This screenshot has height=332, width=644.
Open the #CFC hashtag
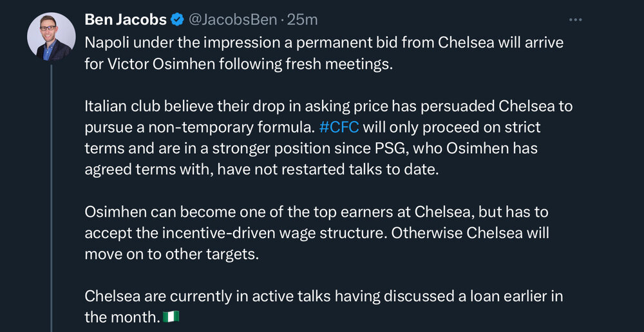click(x=339, y=127)
